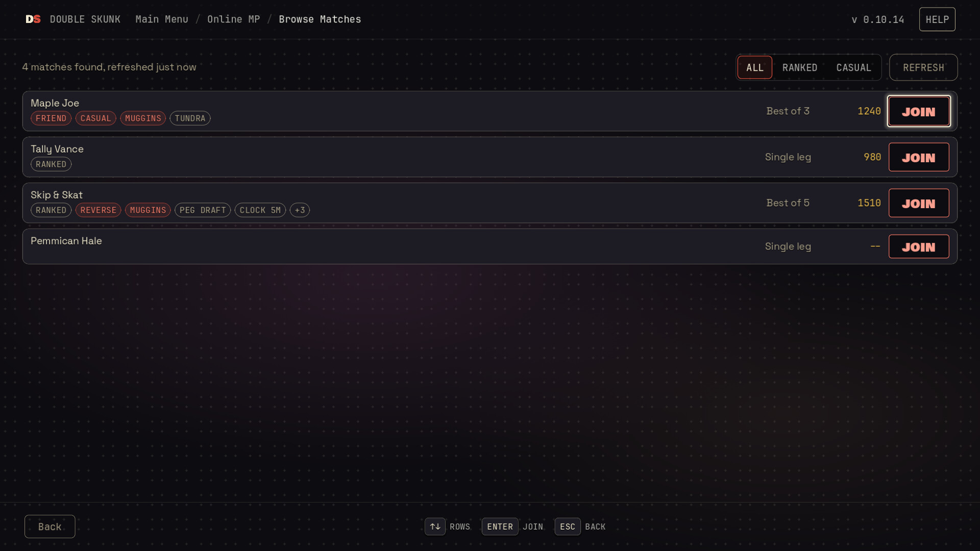
Task: Click the CLOCK 5M tag
Action: point(260,210)
